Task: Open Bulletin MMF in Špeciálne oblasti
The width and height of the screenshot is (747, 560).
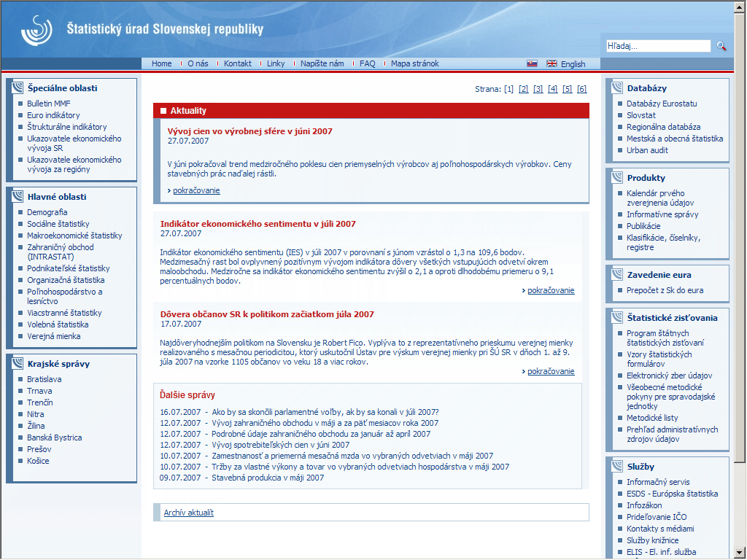Action: click(49, 104)
